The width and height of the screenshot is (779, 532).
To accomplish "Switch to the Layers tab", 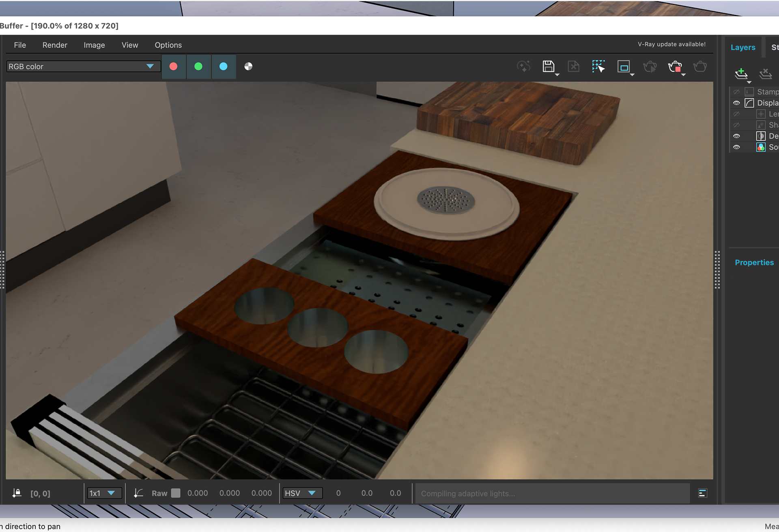I will point(743,47).
